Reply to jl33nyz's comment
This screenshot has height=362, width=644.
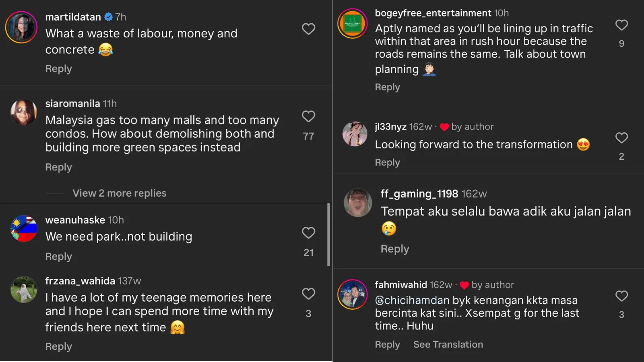(x=387, y=162)
